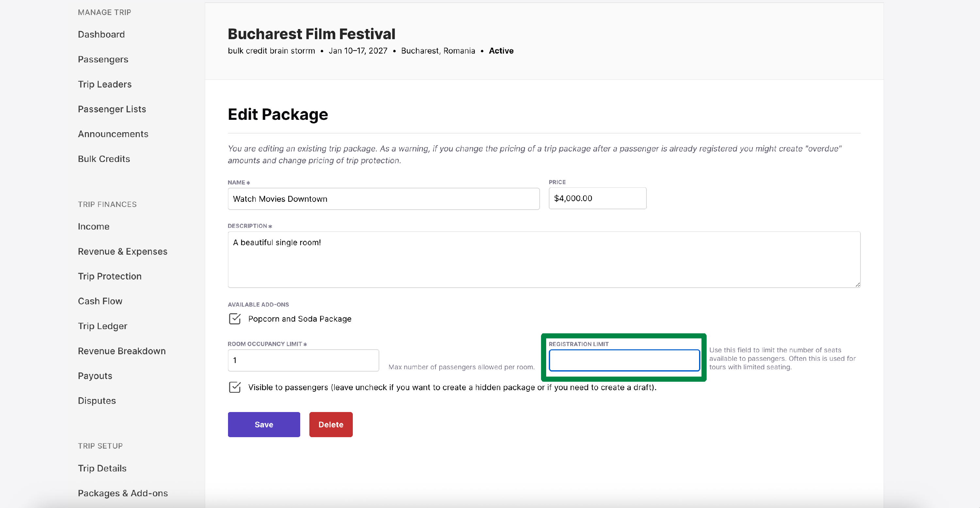Select the Price field showing $4,000.00

(597, 198)
